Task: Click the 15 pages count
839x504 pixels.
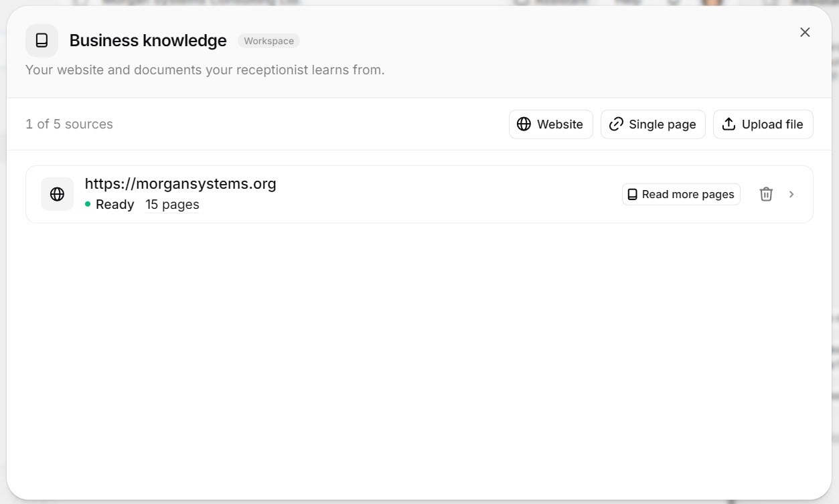Action: tap(172, 205)
